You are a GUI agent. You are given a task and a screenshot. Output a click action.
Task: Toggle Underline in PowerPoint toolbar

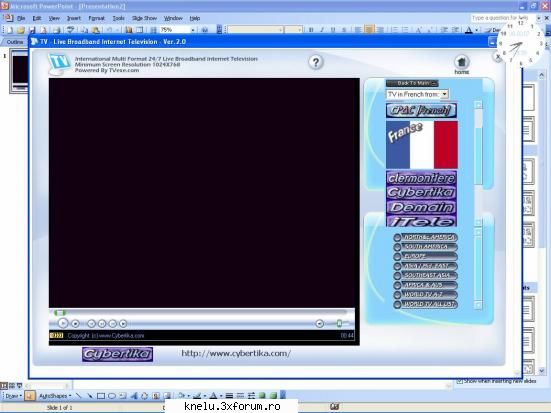(333, 30)
